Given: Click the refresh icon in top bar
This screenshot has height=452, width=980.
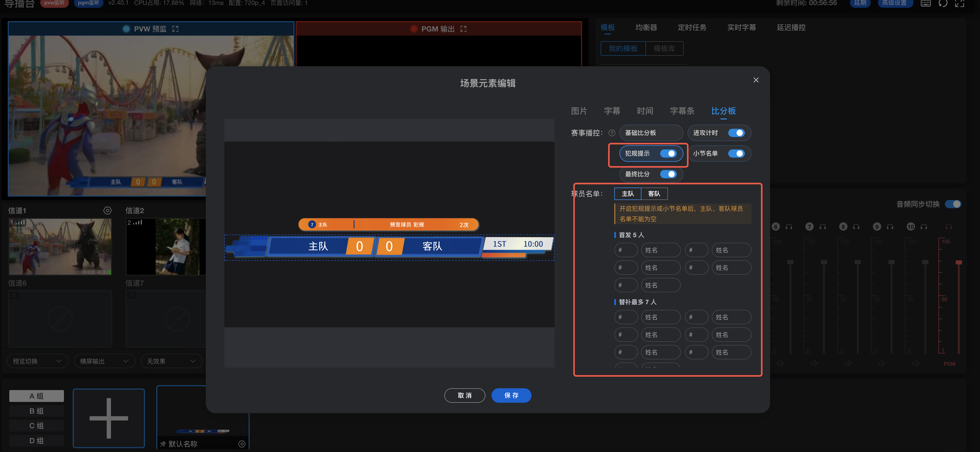Looking at the screenshot, I should click(943, 3).
